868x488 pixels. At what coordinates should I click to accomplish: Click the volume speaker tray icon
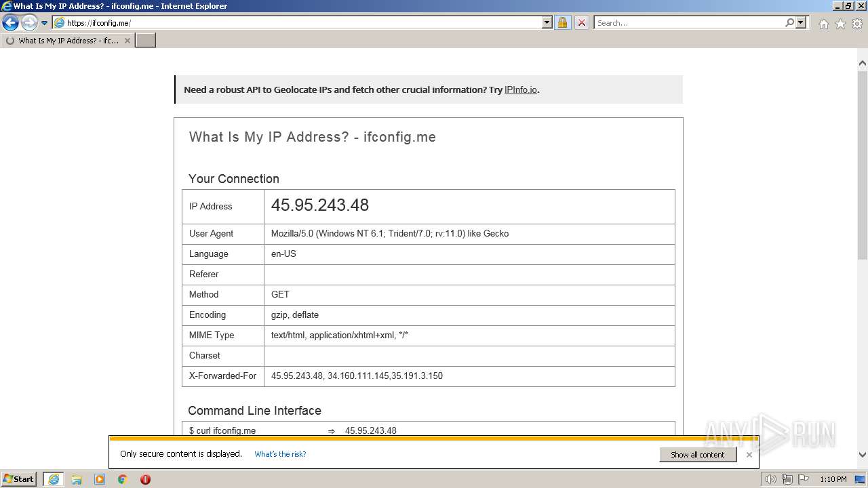point(770,479)
